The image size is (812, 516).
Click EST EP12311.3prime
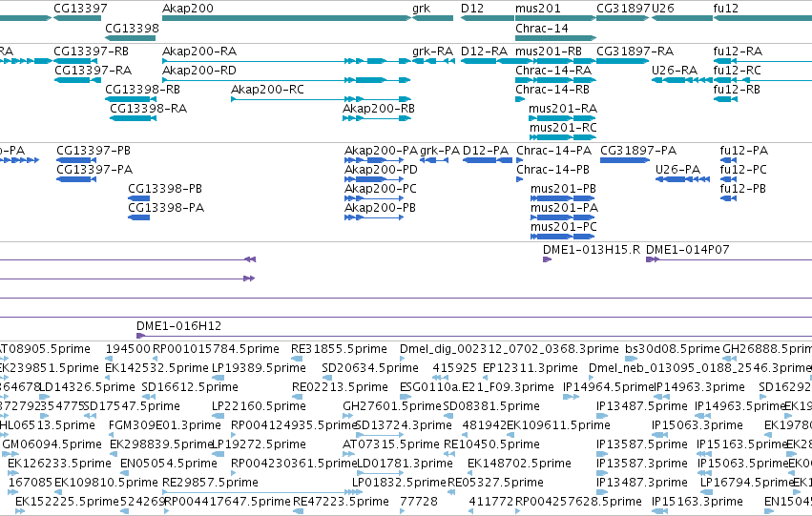coord(531,368)
